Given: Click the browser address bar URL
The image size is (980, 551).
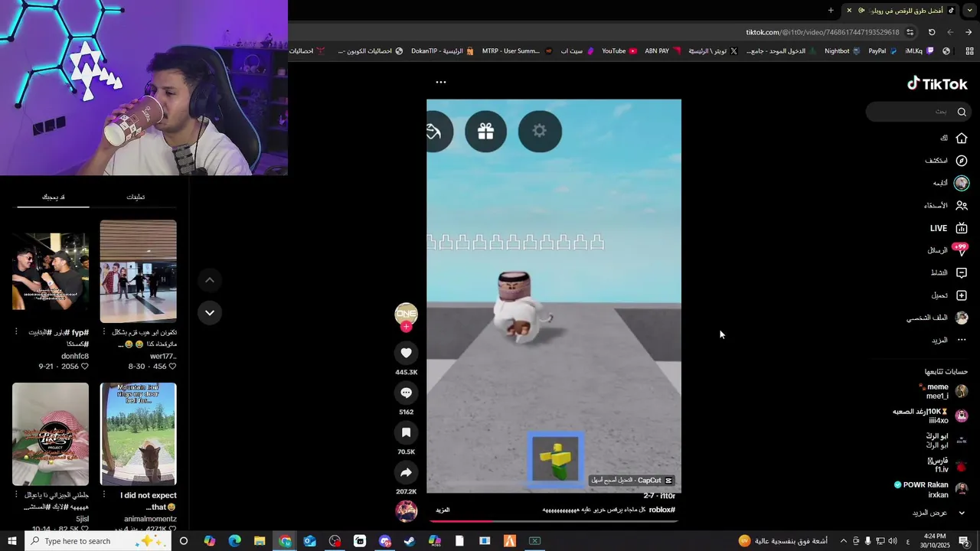Looking at the screenshot, I should [822, 32].
